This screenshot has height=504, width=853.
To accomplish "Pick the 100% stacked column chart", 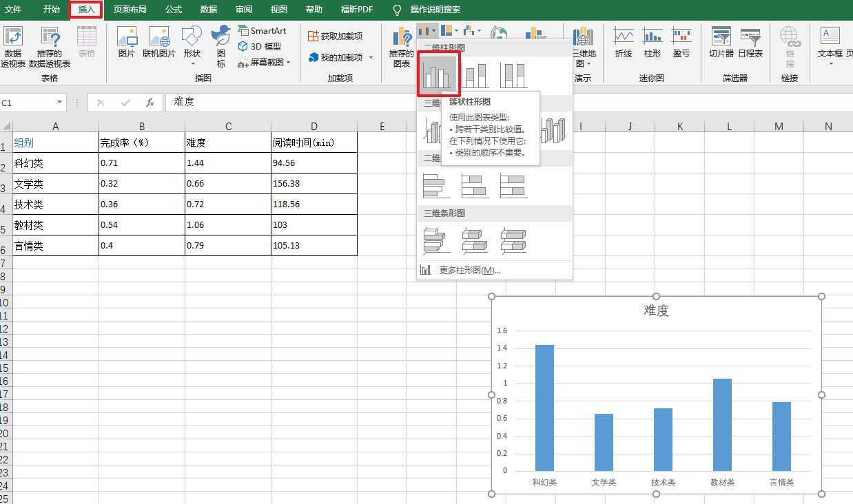I will (513, 75).
